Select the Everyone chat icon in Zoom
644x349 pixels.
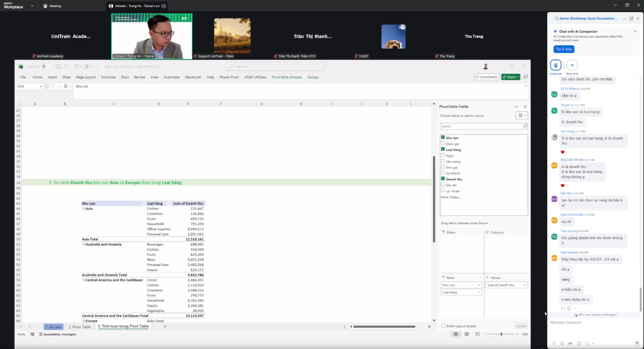click(x=556, y=65)
